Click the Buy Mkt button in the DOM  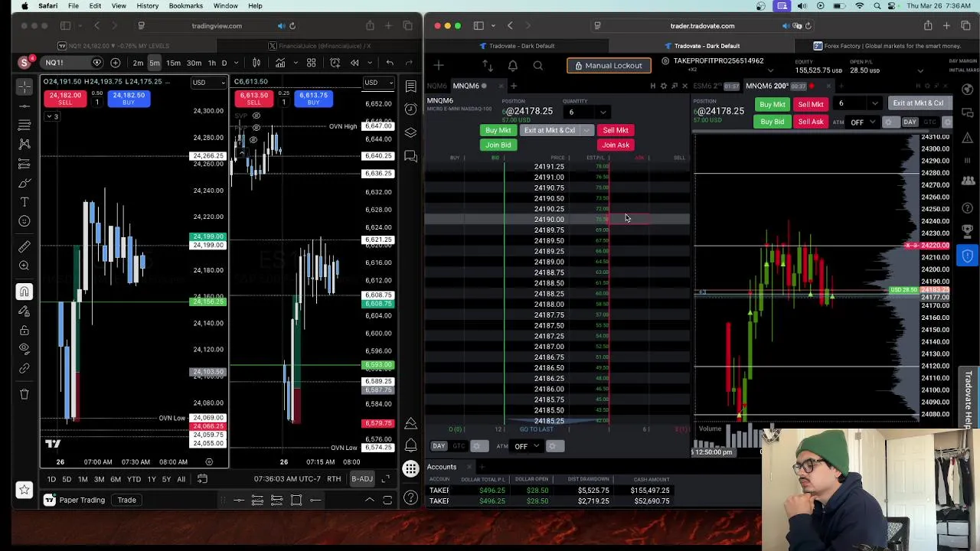[x=498, y=131]
